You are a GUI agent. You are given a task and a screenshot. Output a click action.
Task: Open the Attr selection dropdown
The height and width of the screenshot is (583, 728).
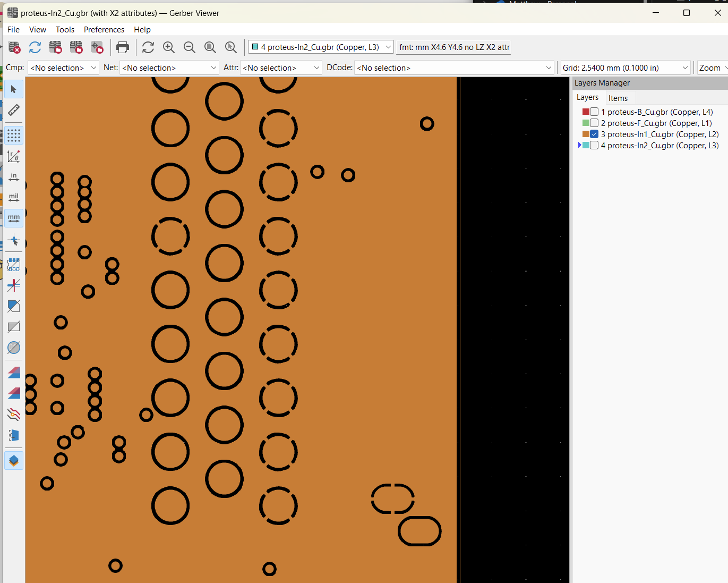point(281,68)
